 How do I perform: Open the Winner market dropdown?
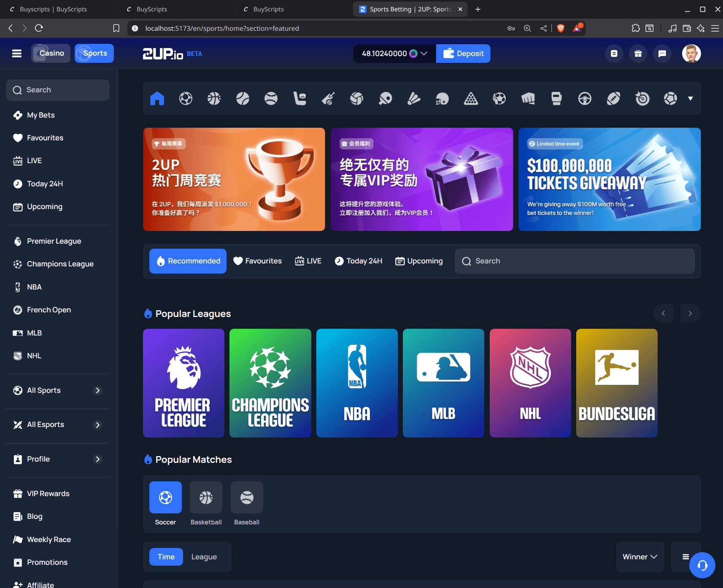(639, 557)
